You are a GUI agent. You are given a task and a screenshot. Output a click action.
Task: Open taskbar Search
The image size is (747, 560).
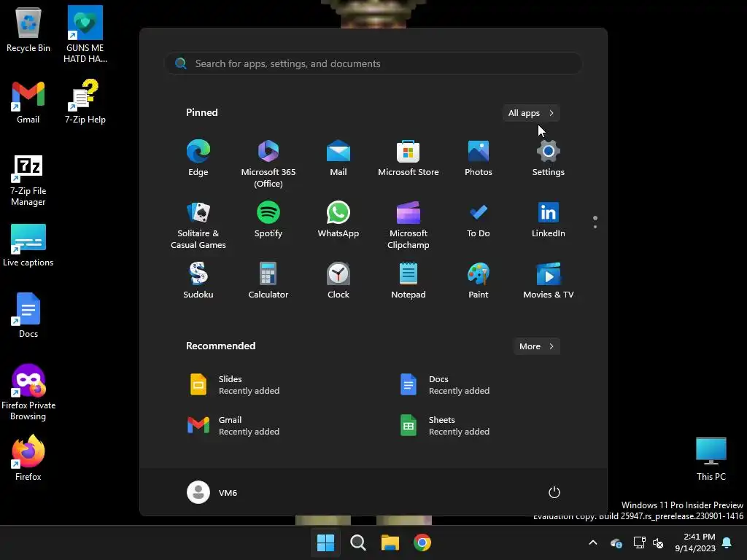pyautogui.click(x=357, y=542)
